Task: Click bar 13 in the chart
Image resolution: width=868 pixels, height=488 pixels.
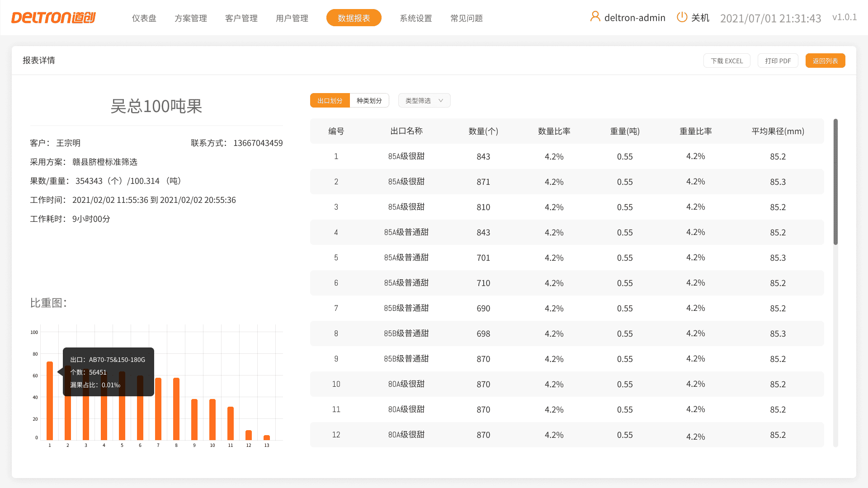Action: coord(267,437)
